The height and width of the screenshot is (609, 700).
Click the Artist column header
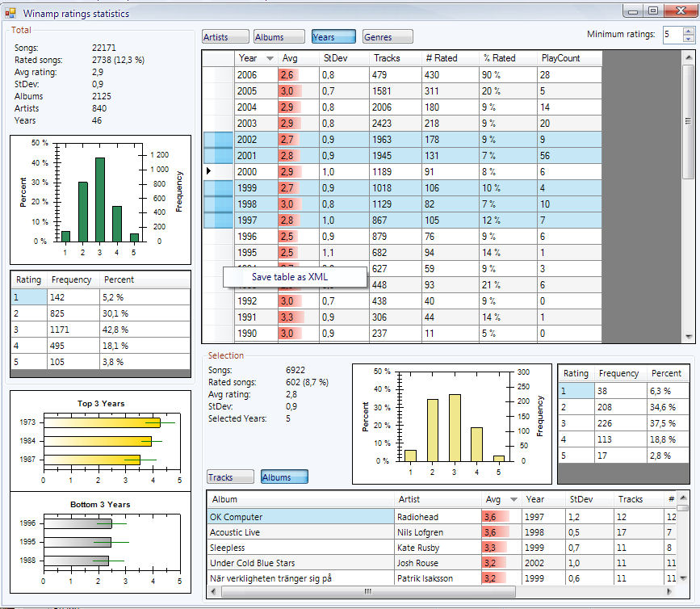pos(438,499)
